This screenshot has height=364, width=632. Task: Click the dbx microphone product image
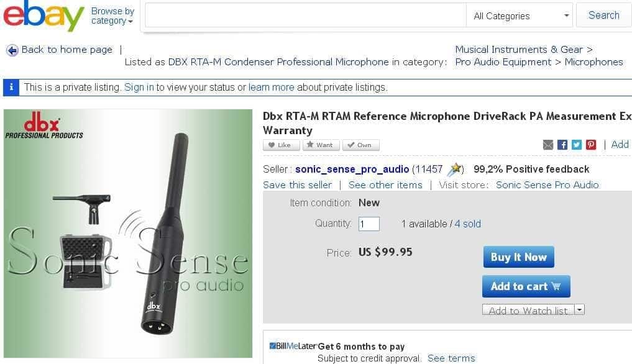128,234
